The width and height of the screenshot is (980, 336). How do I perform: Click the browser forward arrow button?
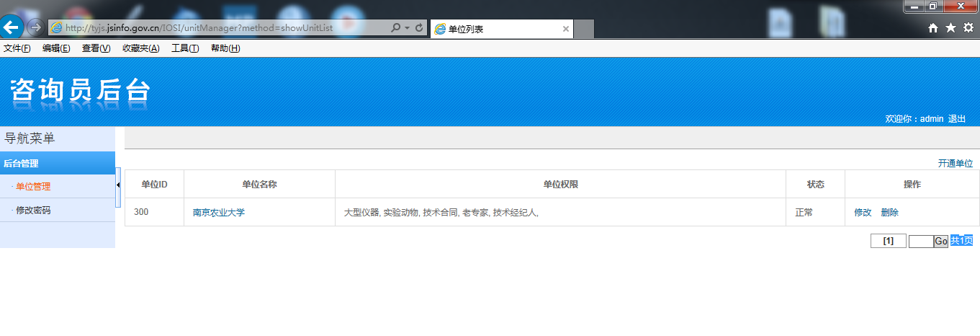35,28
